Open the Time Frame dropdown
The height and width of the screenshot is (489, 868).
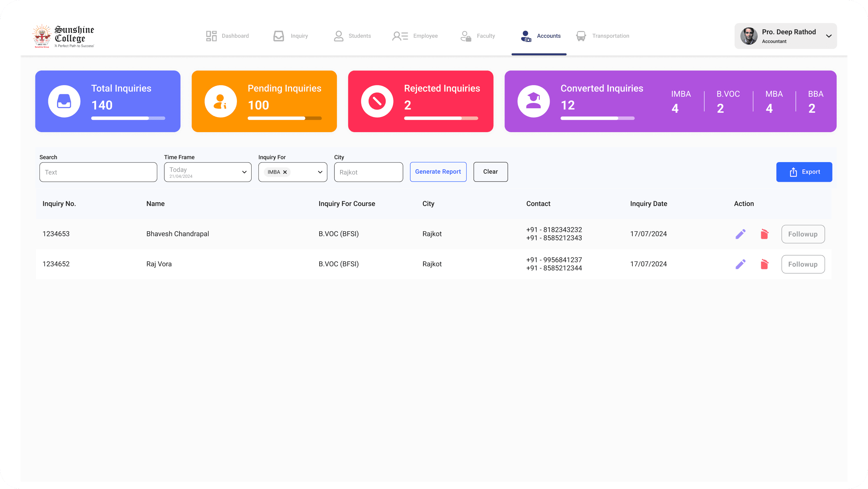pos(208,172)
